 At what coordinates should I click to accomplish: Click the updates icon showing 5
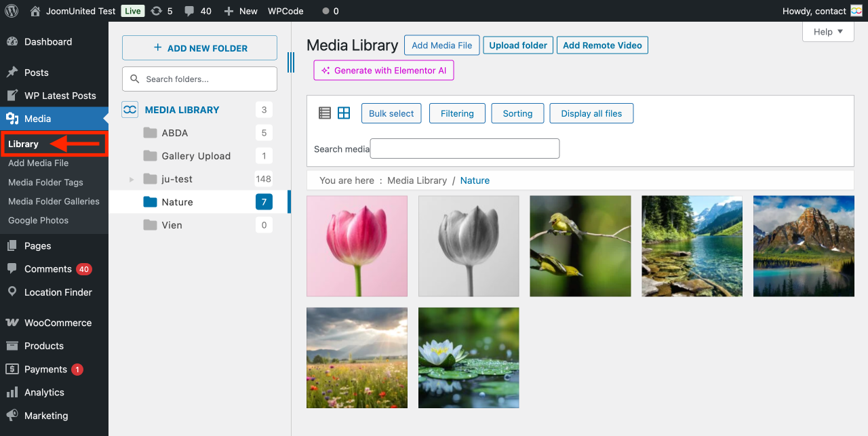157,11
